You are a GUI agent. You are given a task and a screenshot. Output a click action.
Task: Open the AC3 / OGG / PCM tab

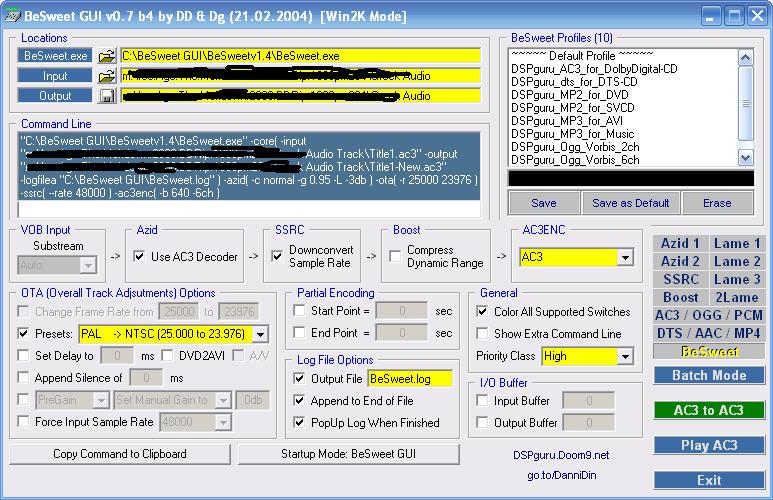point(709,315)
